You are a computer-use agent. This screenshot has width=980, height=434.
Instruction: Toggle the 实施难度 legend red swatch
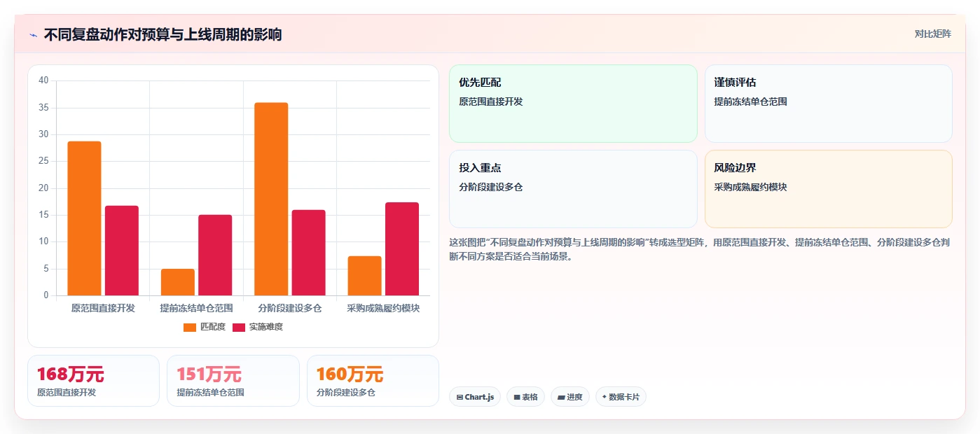(239, 327)
